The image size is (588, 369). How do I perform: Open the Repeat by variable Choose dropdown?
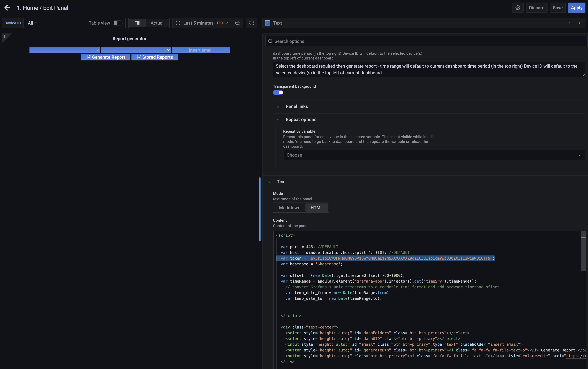(434, 155)
